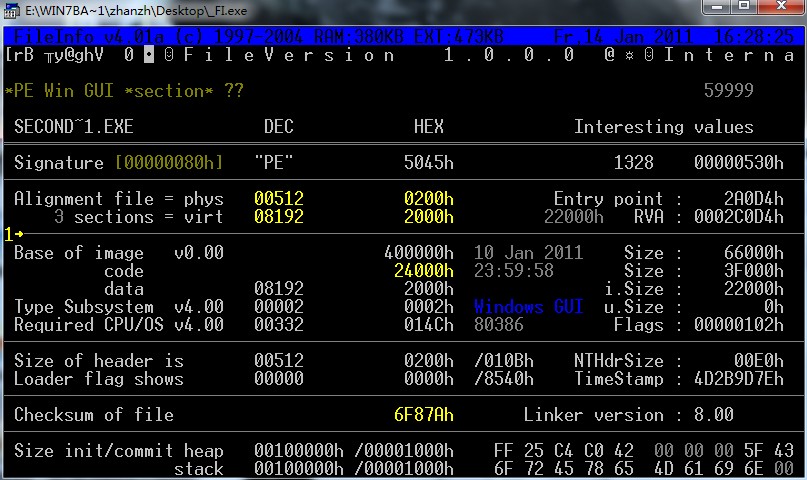Click the RAM:380KB header value

[359, 37]
